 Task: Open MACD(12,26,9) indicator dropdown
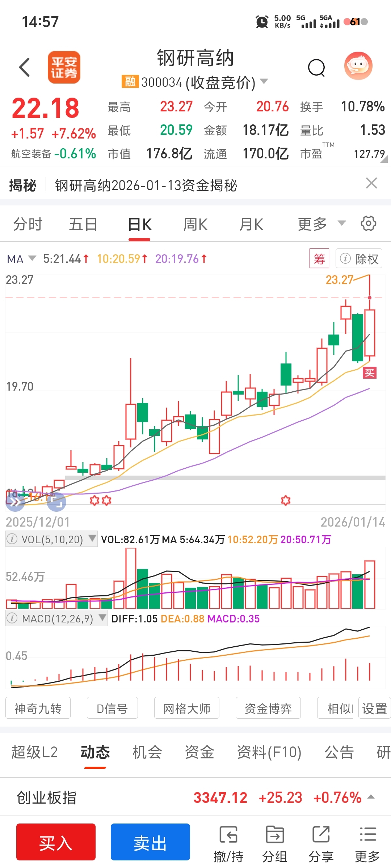[56, 618]
